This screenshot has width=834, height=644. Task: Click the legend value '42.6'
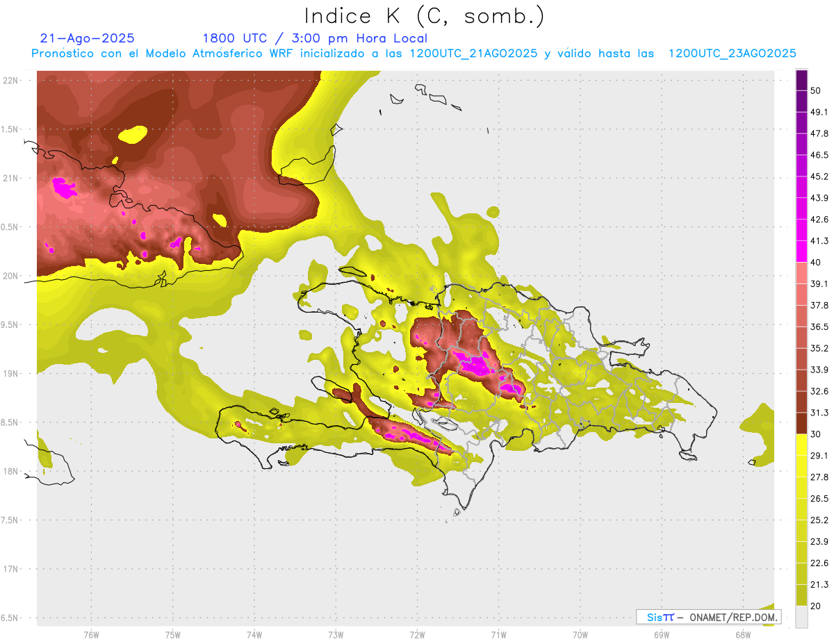click(x=819, y=220)
